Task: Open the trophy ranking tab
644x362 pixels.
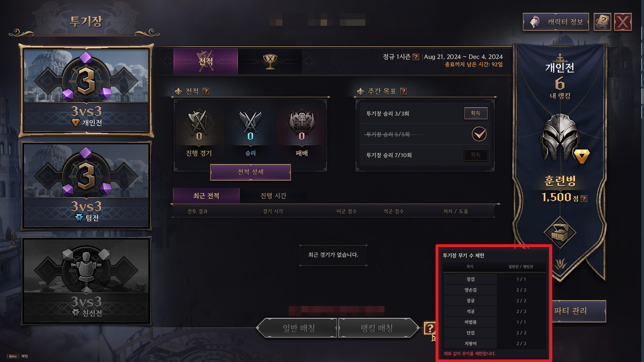Action: point(270,61)
